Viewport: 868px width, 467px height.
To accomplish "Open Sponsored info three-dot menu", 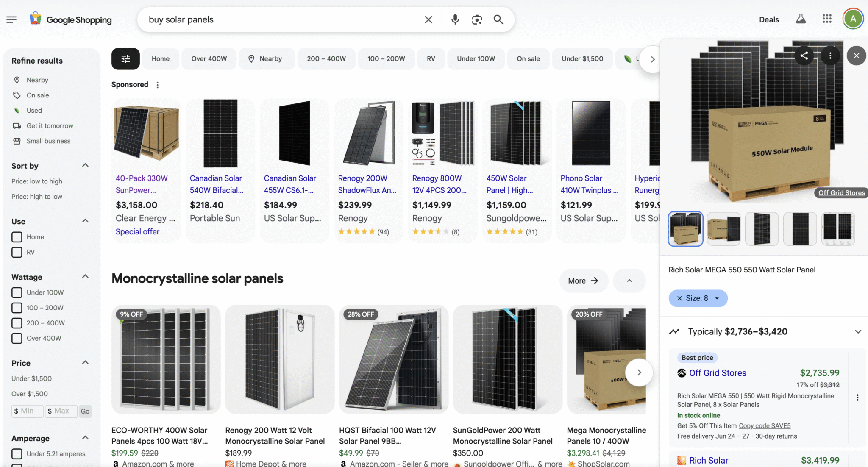I will [158, 85].
